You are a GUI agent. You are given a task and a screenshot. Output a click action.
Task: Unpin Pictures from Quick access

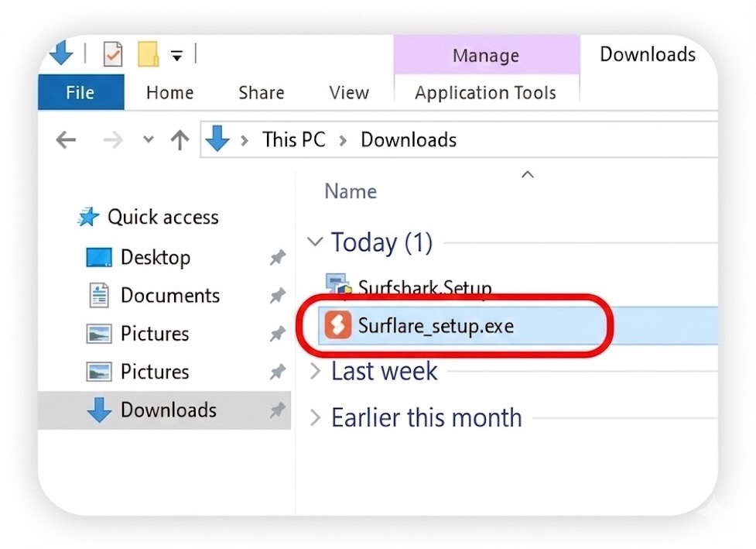[x=277, y=333]
